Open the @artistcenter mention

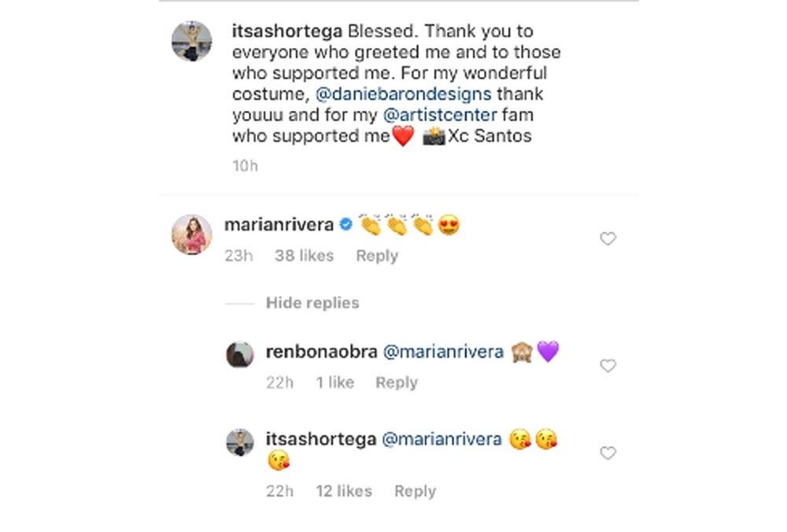click(439, 115)
